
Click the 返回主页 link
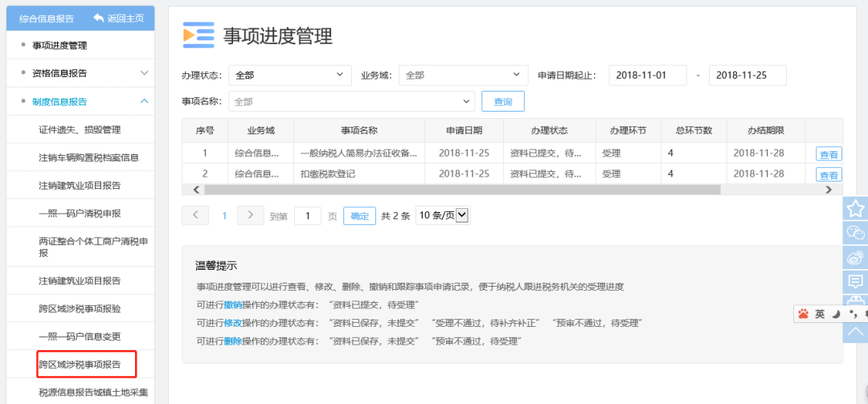[125, 18]
